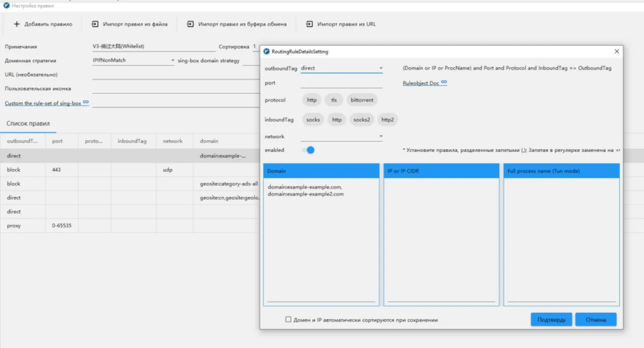Click the port input field
Image resolution: width=644 pixels, height=348 pixels.
click(x=341, y=83)
